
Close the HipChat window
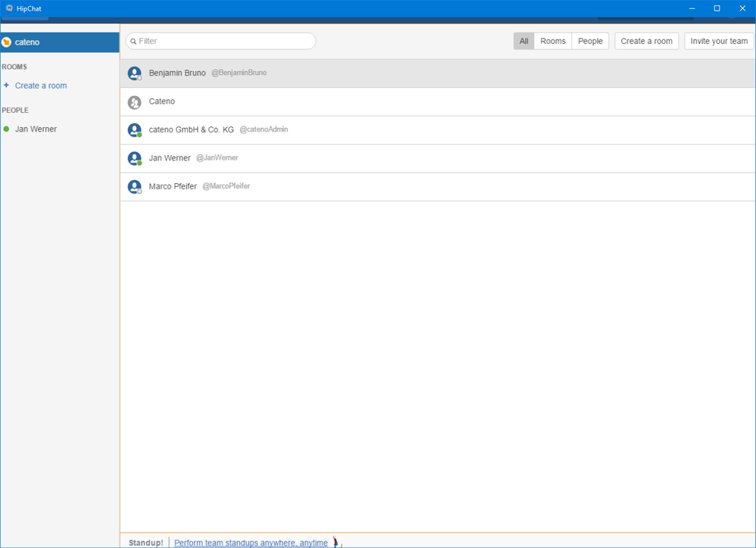point(742,8)
